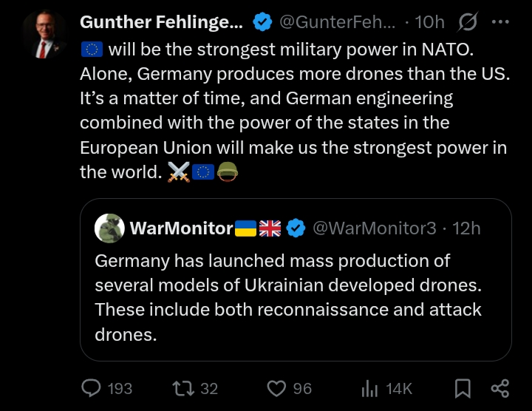Open the WarMonitor display name
The height and width of the screenshot is (411, 532).
[181, 228]
